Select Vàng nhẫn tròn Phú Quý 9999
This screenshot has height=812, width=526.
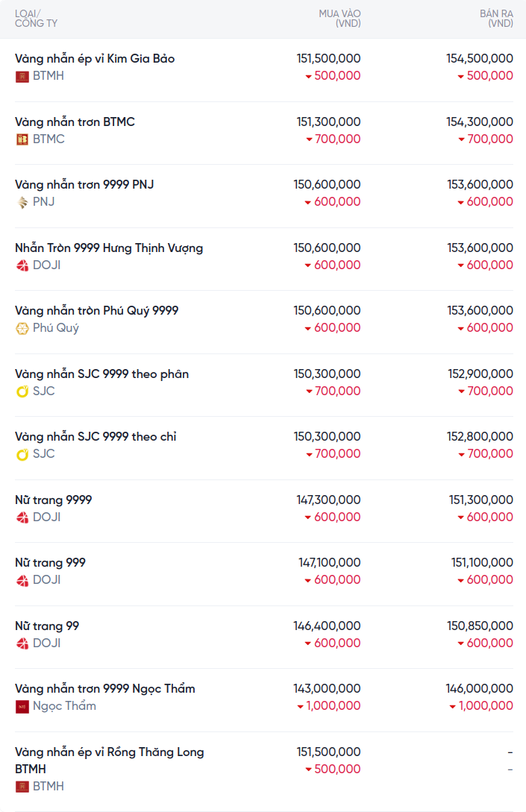coord(96,310)
